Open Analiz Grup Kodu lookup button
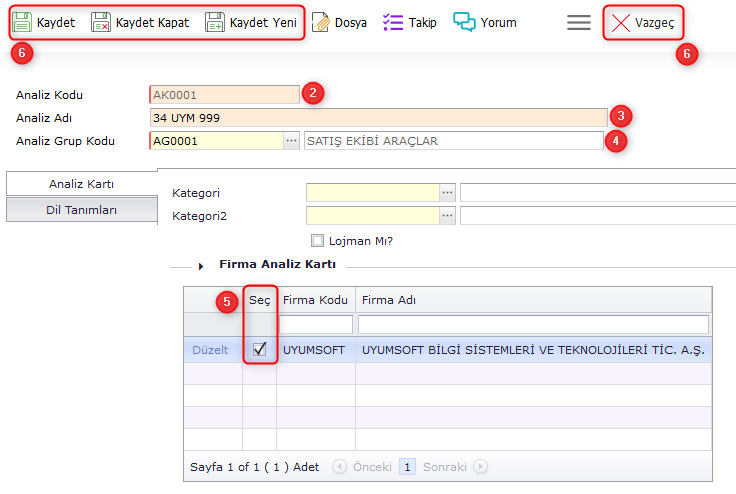The image size is (736, 494). point(291,141)
